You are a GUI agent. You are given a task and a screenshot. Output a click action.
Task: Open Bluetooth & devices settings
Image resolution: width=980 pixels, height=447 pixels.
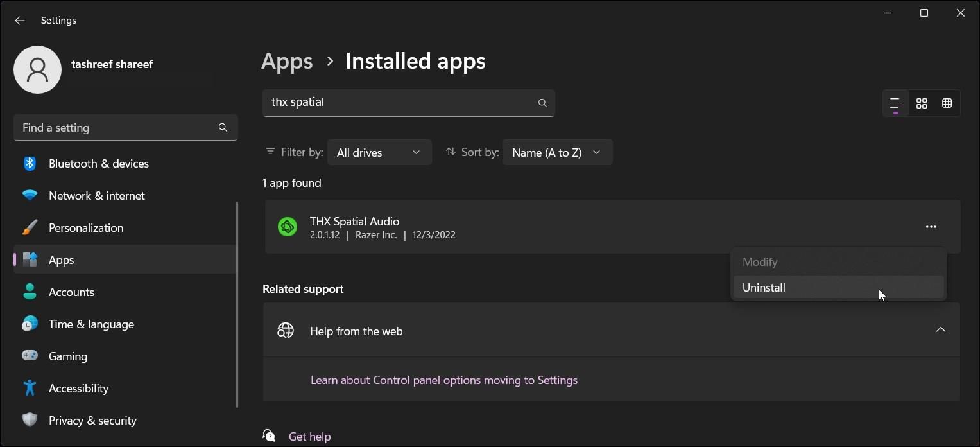pos(125,164)
